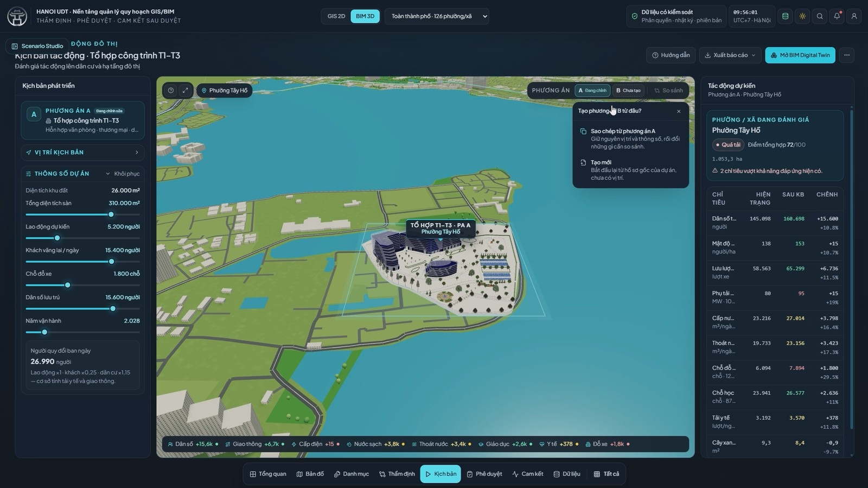The width and height of the screenshot is (868, 488).
Task: Close the 'Tạo phương án B' popup
Action: click(679, 111)
